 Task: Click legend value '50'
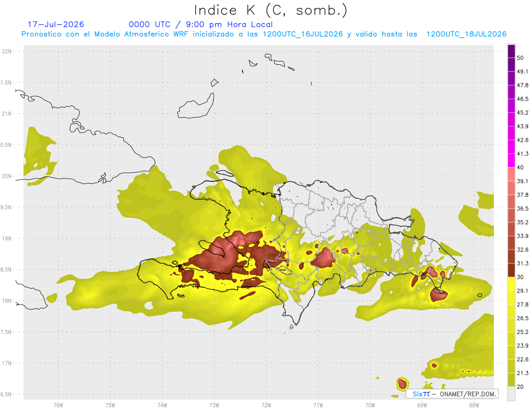tap(520, 58)
